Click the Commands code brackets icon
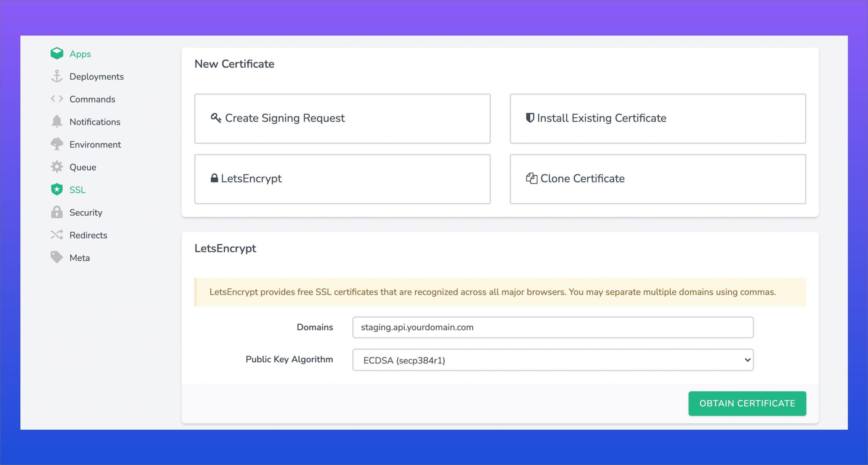The image size is (868, 465). click(x=57, y=99)
